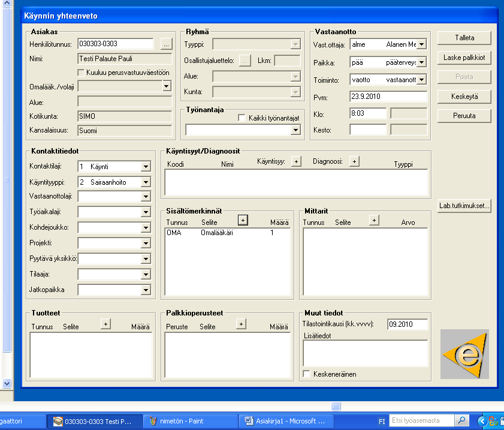Add new Mittarit row with plus
This screenshot has height=430, width=504.
374,220
